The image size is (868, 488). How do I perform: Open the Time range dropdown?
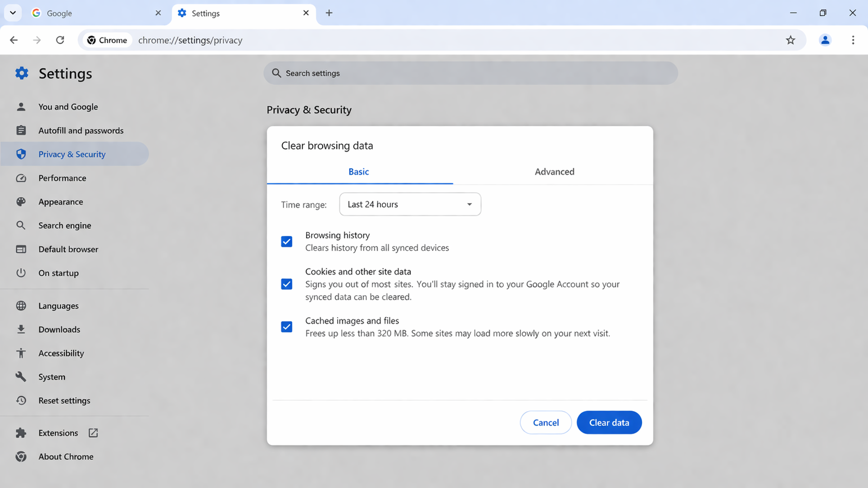(410, 204)
